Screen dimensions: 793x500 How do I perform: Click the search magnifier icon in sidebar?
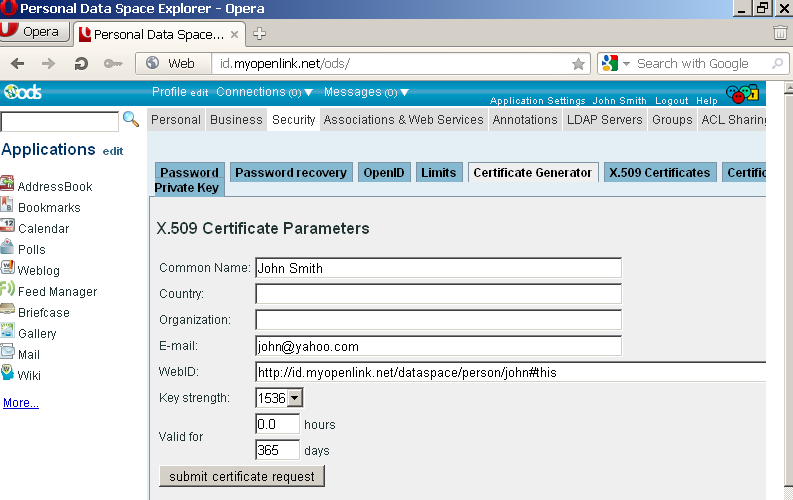131,119
